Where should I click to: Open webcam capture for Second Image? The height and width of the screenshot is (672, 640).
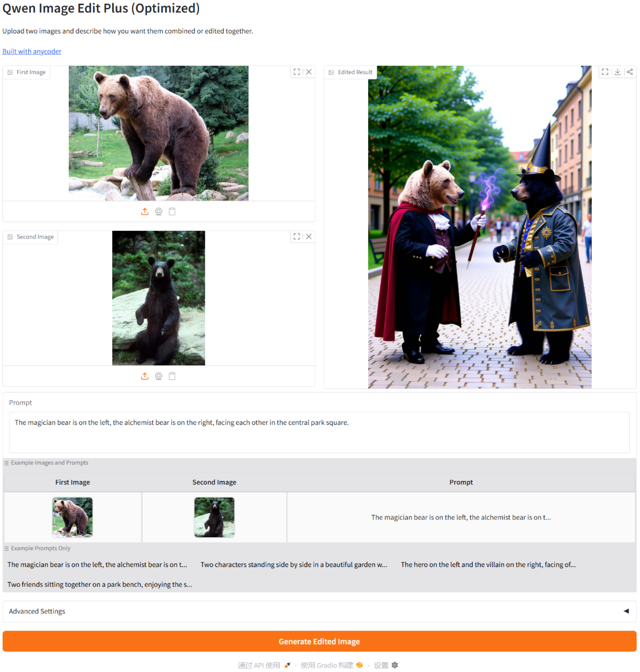(159, 376)
